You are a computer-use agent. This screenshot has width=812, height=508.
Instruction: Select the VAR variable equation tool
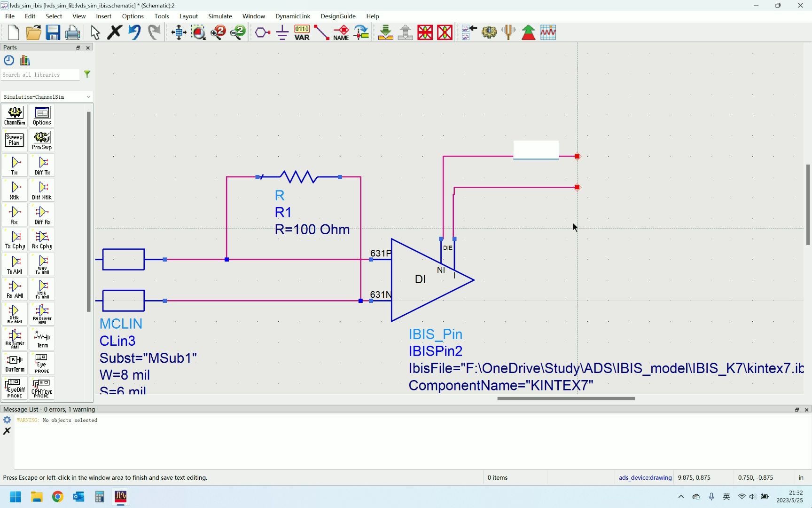(x=302, y=32)
